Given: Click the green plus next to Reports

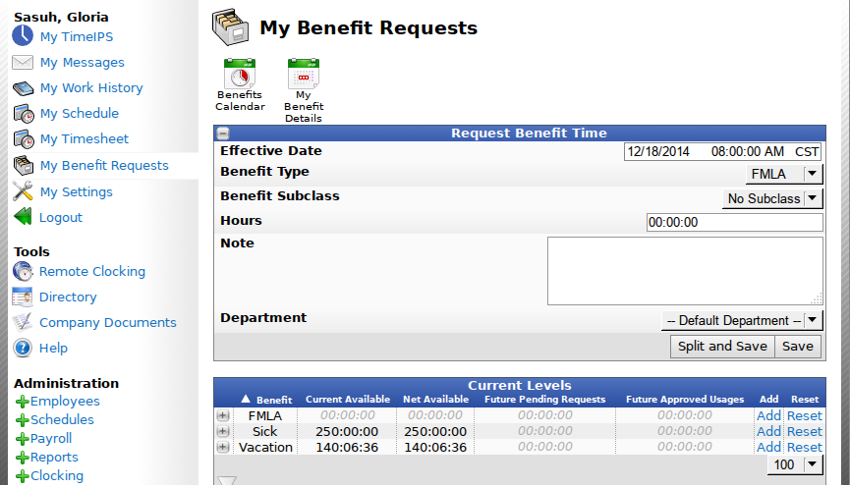Looking at the screenshot, I should [x=22, y=457].
